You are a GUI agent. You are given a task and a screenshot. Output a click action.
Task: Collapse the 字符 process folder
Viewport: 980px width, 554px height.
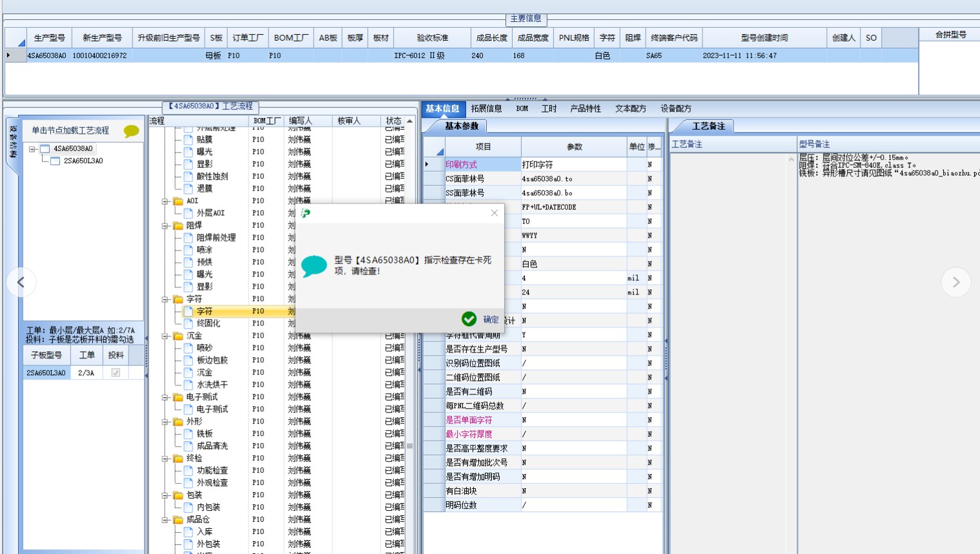click(x=165, y=299)
